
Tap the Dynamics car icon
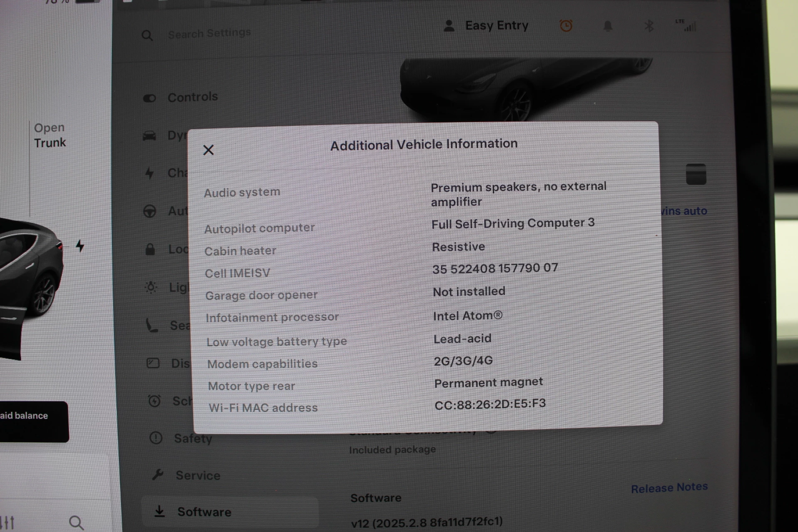coord(149,136)
